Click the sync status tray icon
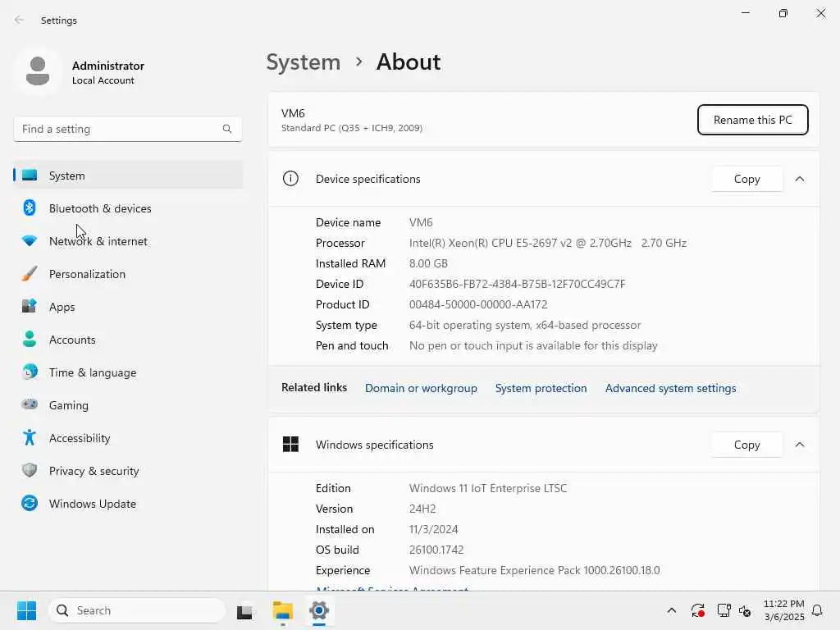 click(697, 610)
